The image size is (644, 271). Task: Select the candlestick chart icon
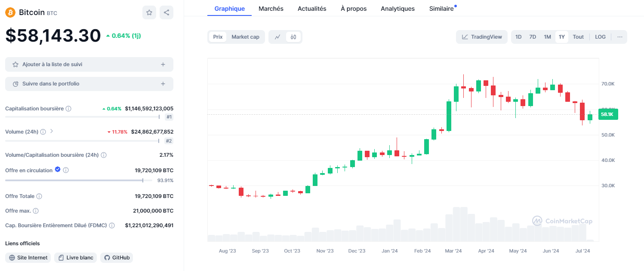click(x=293, y=37)
